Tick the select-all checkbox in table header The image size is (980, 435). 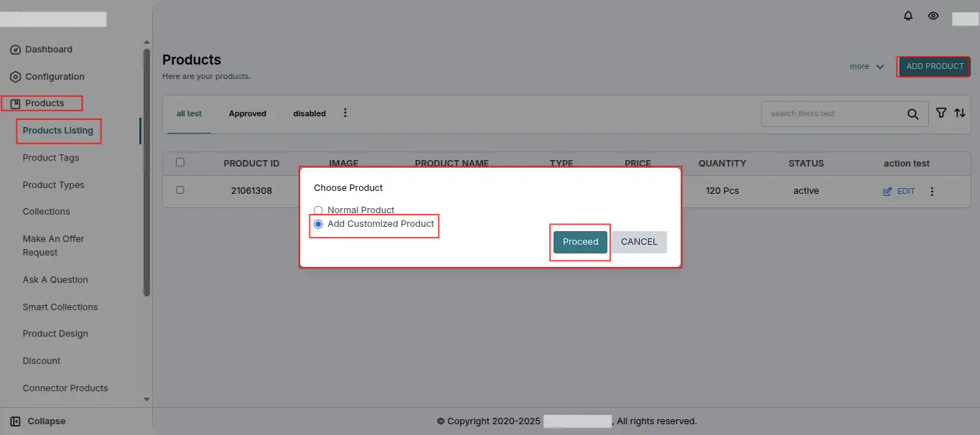[180, 162]
